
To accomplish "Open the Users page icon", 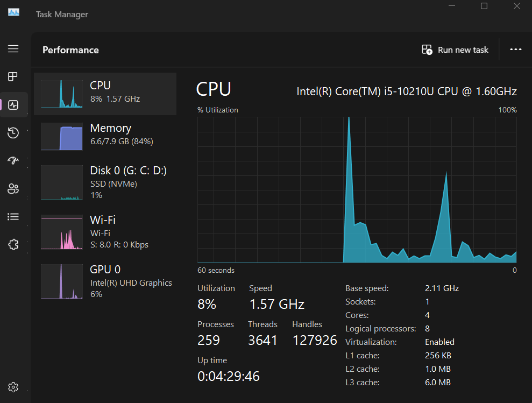I will [13, 188].
